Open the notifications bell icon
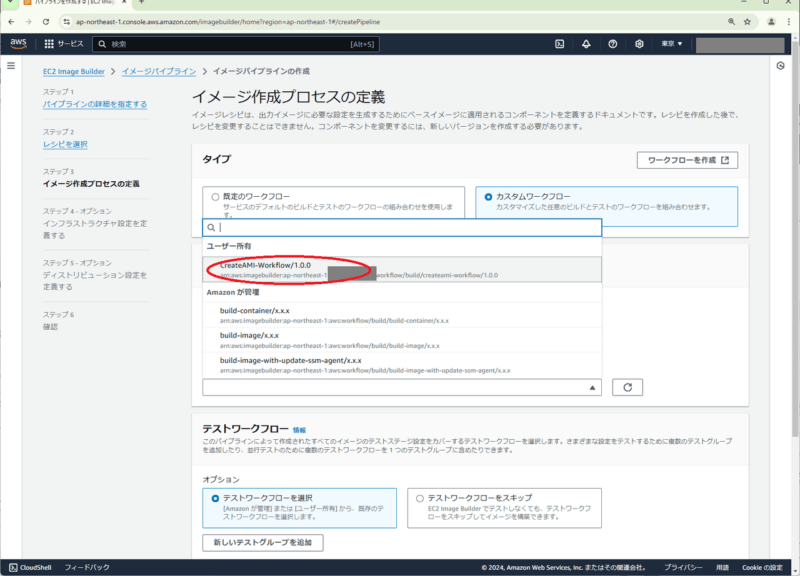 click(585, 43)
